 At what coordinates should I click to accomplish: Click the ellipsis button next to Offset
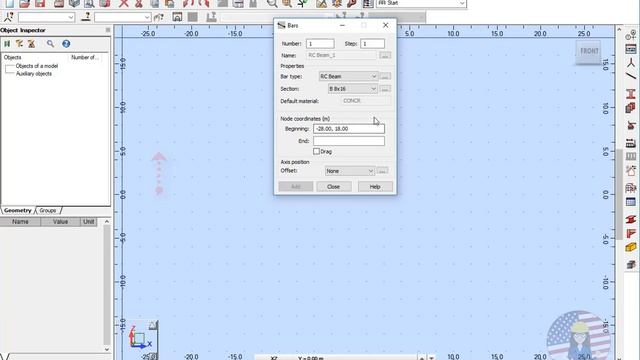coord(382,171)
